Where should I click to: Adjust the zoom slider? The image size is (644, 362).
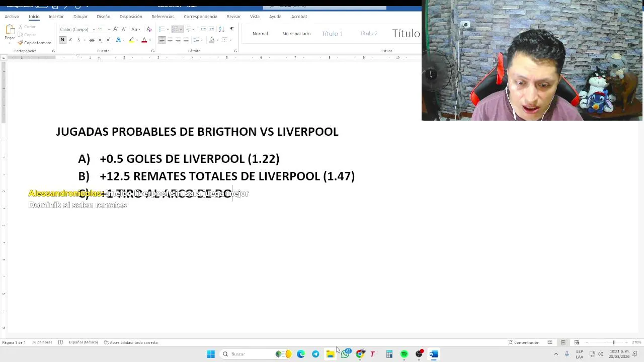coord(613,342)
